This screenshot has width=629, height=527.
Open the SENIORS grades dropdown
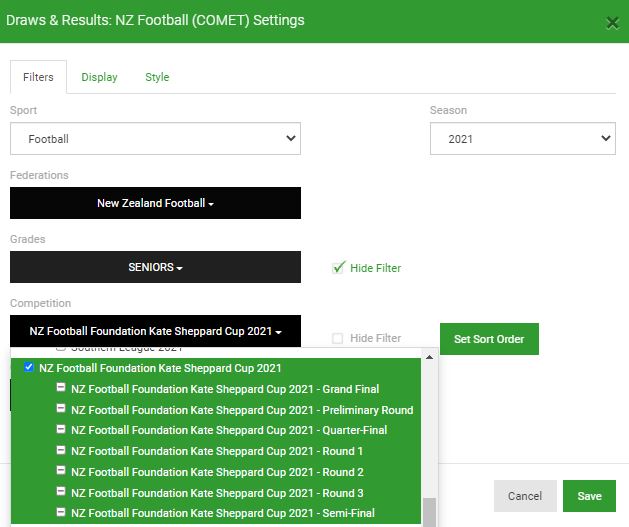pos(155,267)
